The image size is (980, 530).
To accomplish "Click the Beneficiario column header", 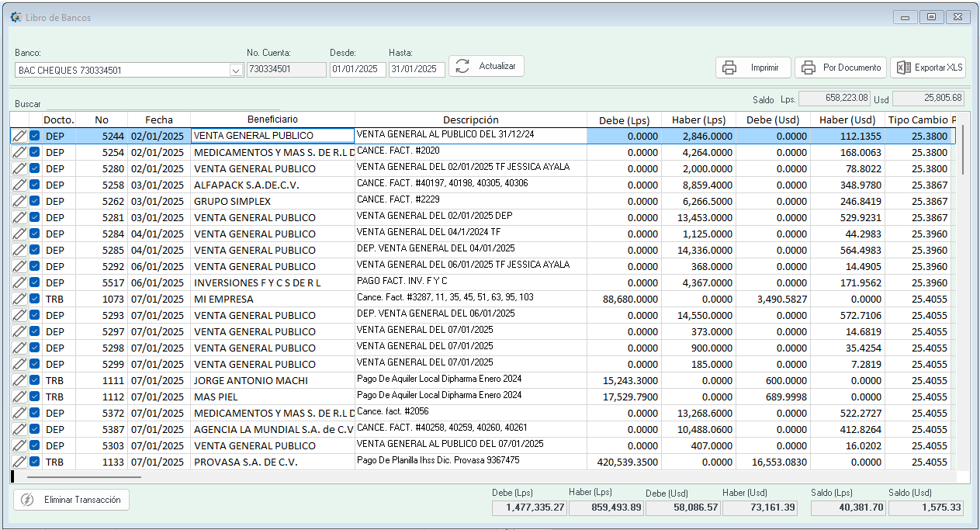I will click(272, 120).
